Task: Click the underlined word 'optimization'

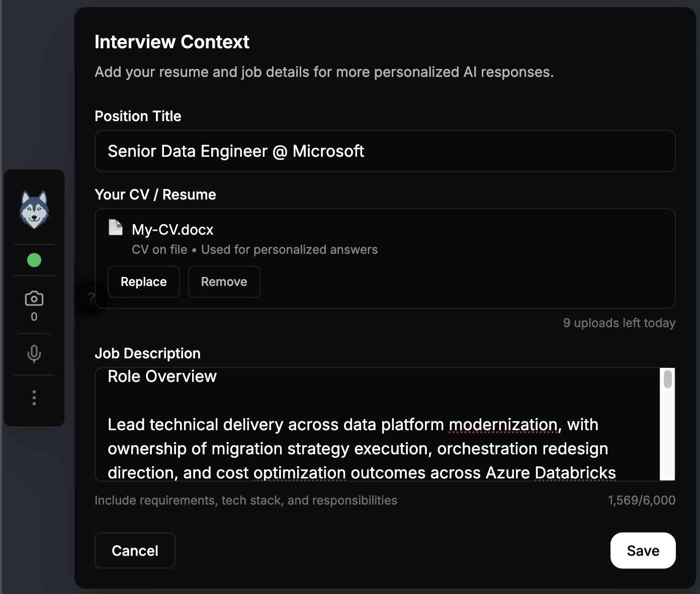Action: click(300, 473)
